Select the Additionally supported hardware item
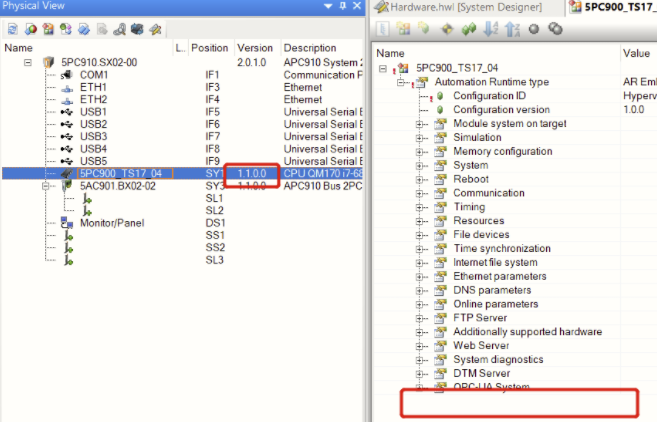The width and height of the screenshot is (657, 422). point(528,332)
